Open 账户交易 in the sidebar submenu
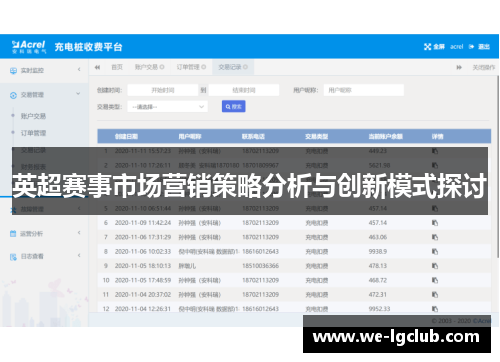 point(33,116)
